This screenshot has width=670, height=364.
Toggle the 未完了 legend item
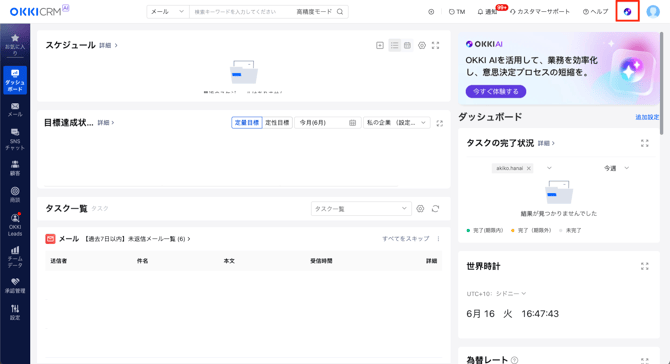coord(570,230)
